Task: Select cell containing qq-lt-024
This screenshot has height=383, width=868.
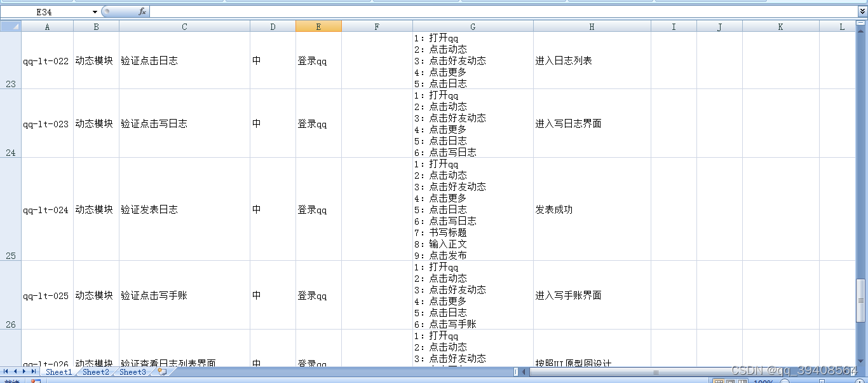Action: tap(47, 209)
